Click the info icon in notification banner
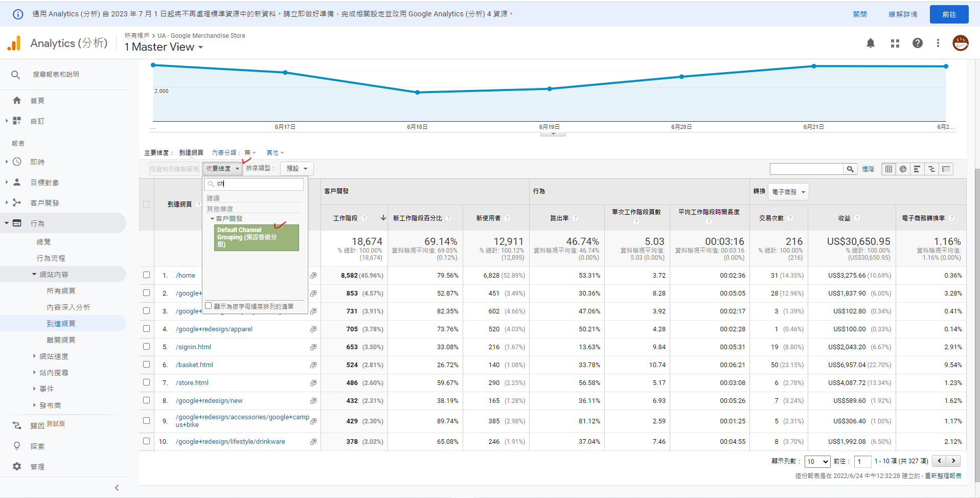The image size is (980, 498). point(18,14)
